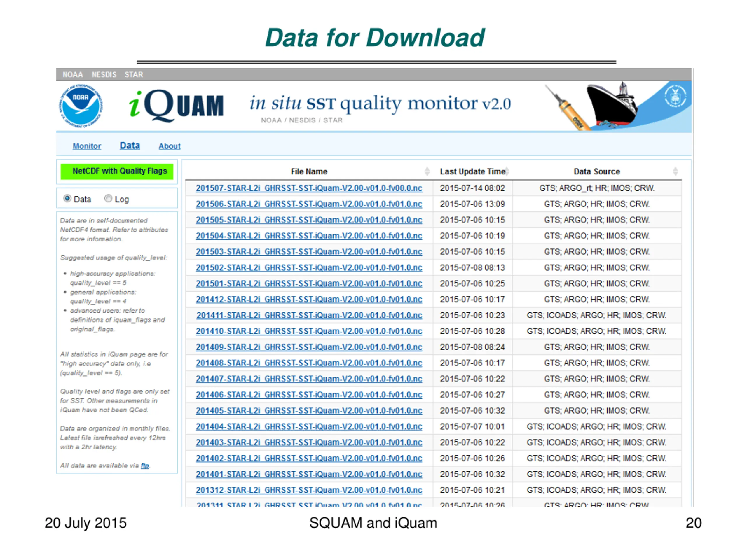Click the File Name column header
Viewport: 747px width, 560px height.
click(309, 171)
